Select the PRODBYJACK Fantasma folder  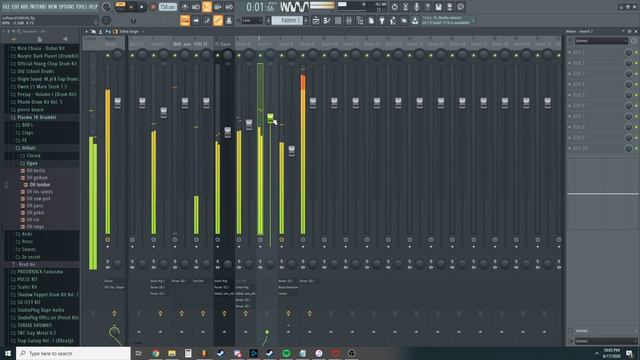[x=40, y=272]
